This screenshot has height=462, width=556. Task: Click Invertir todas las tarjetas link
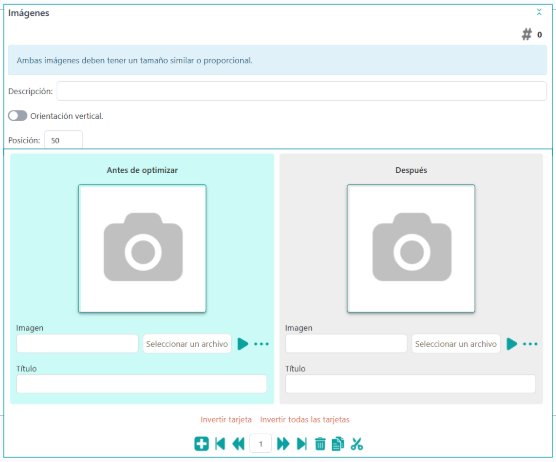point(305,419)
